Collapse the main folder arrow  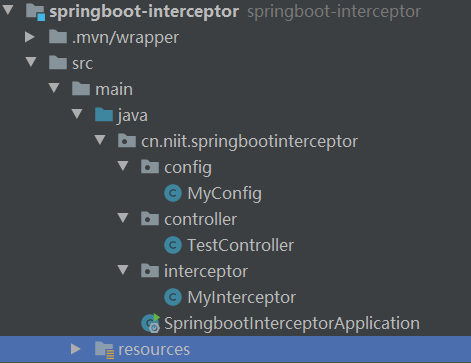point(54,88)
